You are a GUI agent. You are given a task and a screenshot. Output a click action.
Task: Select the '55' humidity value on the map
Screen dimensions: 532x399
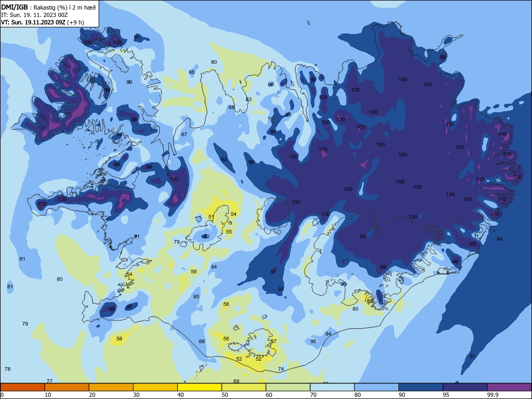229,232
